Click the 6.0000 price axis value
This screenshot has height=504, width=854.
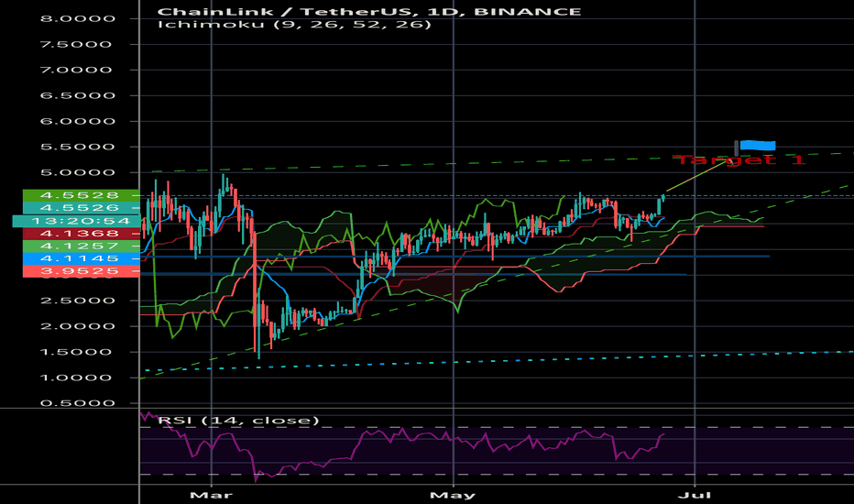(x=78, y=121)
